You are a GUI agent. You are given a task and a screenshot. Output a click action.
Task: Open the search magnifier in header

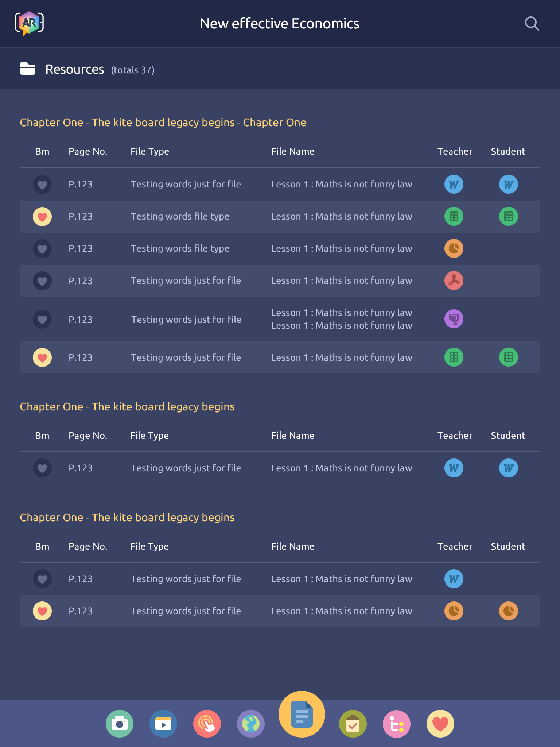(x=532, y=24)
